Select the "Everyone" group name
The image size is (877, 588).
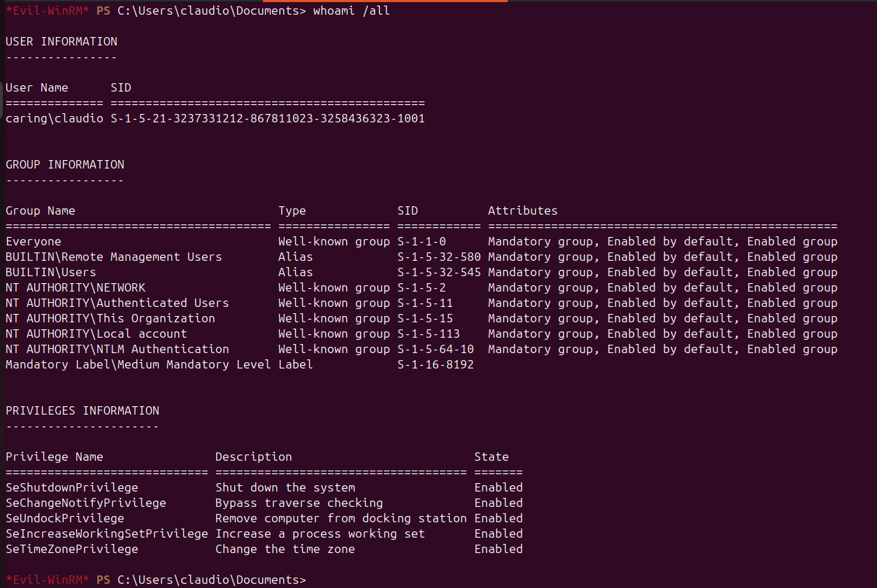[x=34, y=242]
